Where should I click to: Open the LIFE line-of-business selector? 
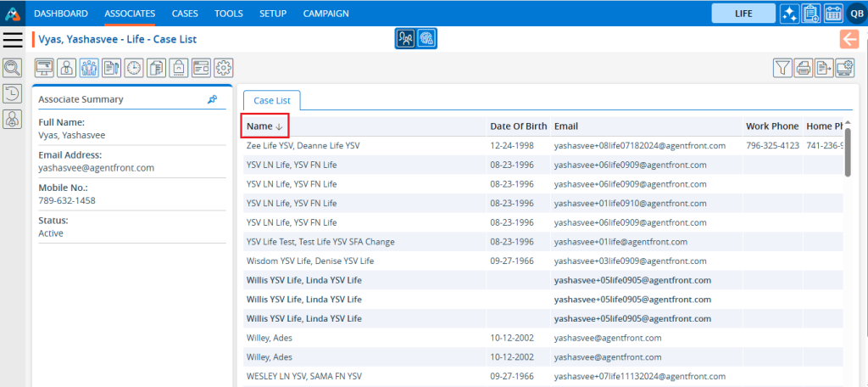(x=743, y=13)
